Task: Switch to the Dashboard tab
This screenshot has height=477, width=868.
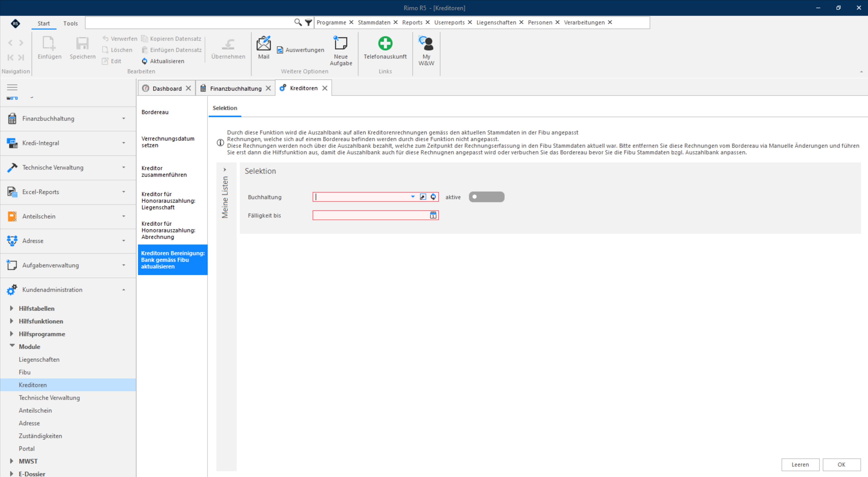Action: pos(167,88)
